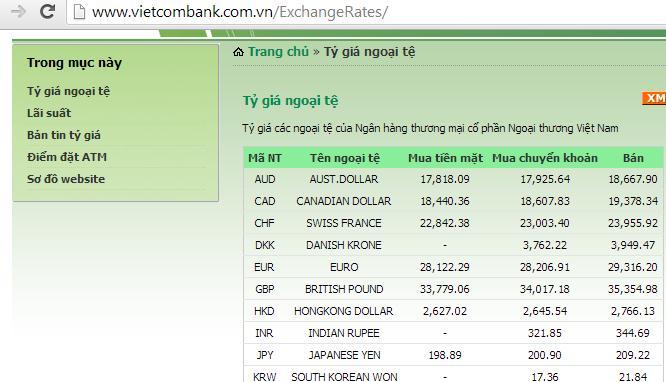Click the home icon beside Trang chủ
666x382 pixels.
[238, 52]
